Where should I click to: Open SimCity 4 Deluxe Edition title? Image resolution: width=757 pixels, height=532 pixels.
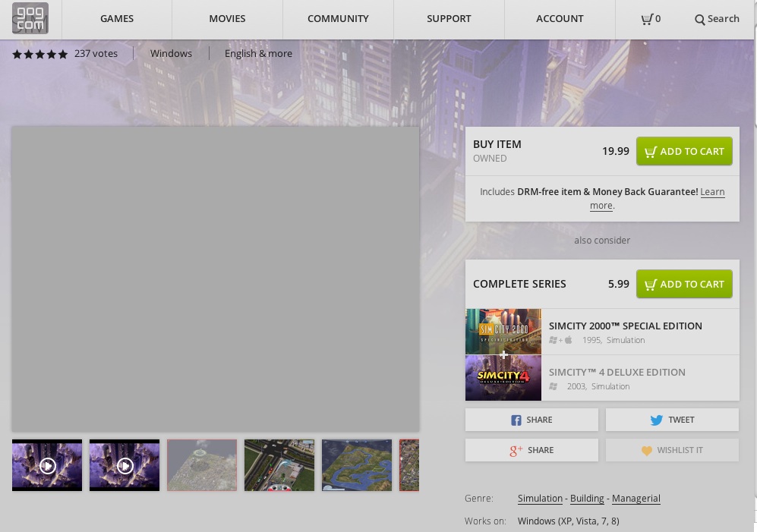(617, 372)
